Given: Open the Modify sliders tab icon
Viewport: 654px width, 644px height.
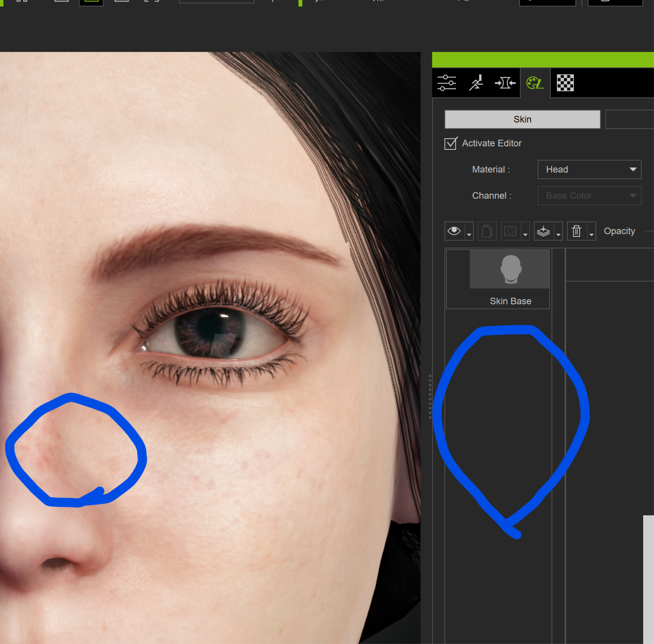Looking at the screenshot, I should coord(446,83).
